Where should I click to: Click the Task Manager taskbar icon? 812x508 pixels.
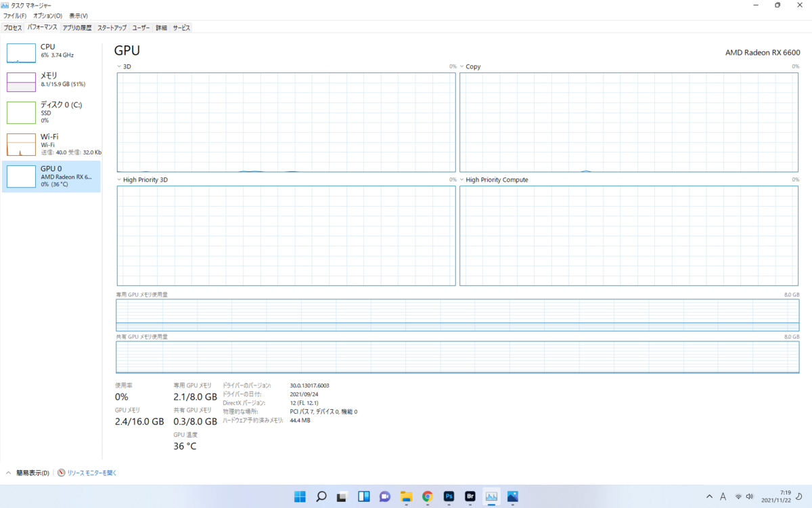[491, 496]
